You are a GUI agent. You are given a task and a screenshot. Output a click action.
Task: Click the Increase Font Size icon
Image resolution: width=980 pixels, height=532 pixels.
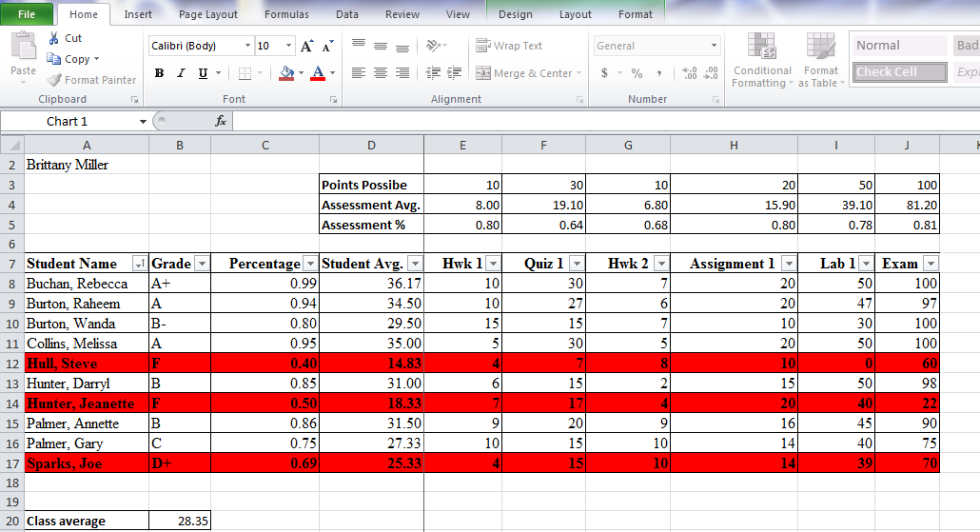pyautogui.click(x=306, y=46)
